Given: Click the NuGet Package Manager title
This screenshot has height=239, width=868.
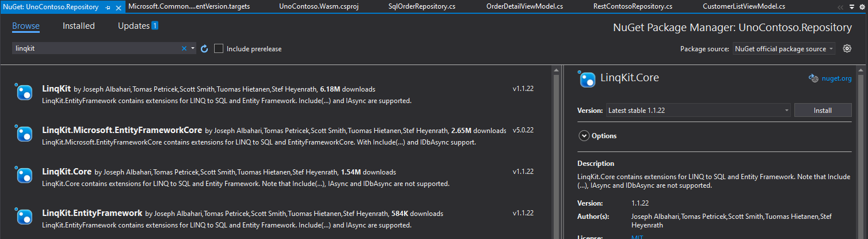Looking at the screenshot, I should click(733, 28).
